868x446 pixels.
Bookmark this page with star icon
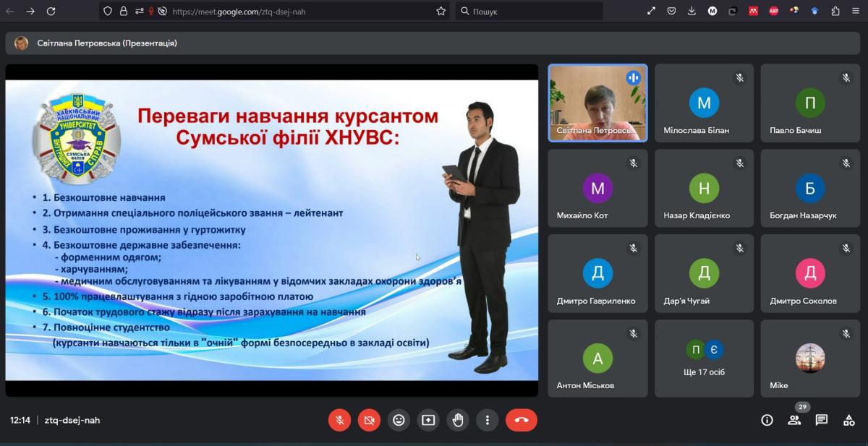pos(441,11)
